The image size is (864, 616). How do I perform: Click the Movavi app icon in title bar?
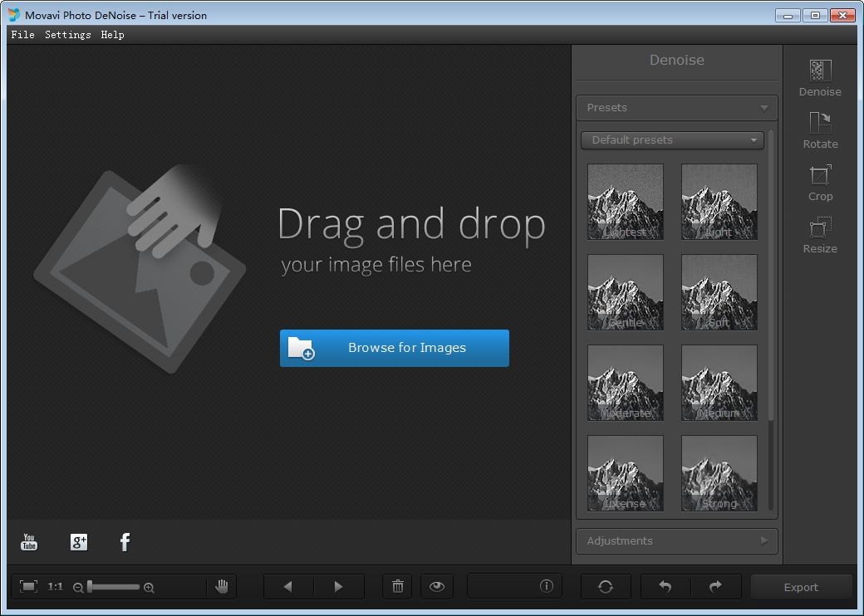(14, 15)
